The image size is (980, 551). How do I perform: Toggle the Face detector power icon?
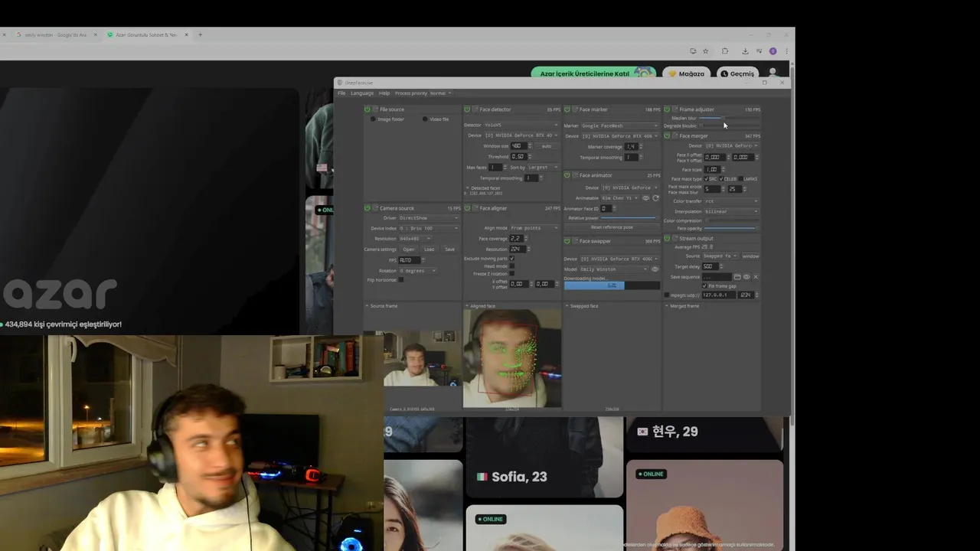tap(467, 109)
